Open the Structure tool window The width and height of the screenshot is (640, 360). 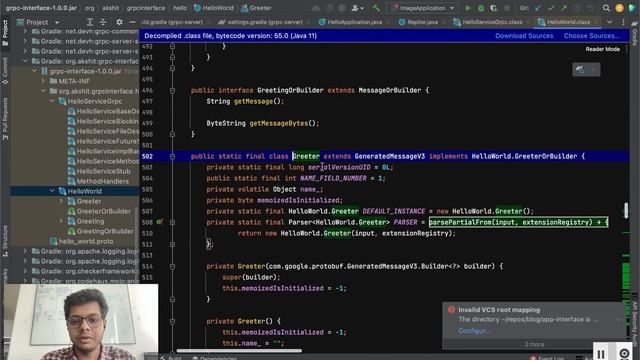click(5, 241)
